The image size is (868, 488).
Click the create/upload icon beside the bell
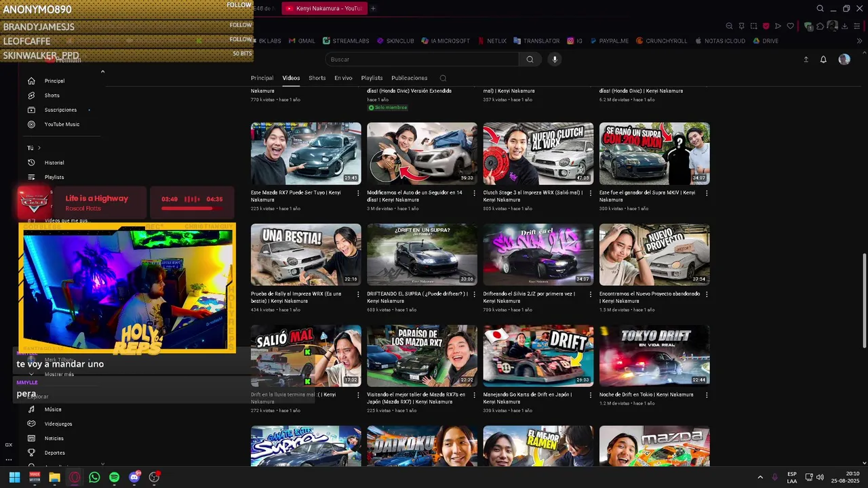(806, 60)
